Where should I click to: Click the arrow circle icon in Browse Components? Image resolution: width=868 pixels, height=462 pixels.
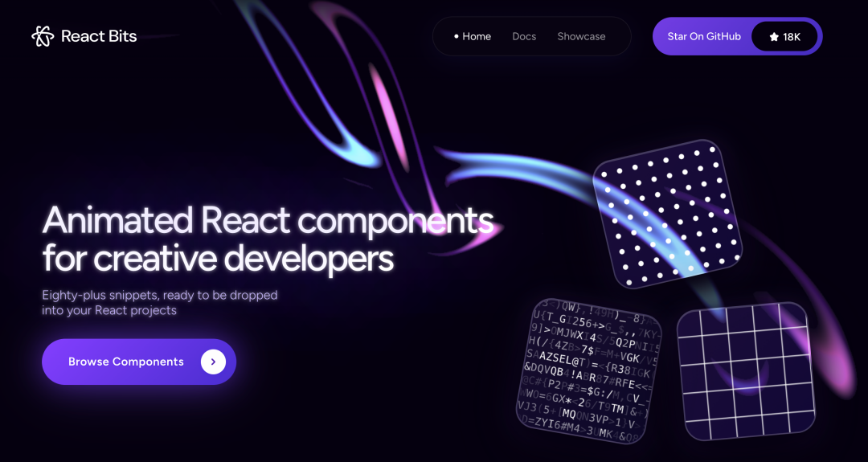point(213,362)
